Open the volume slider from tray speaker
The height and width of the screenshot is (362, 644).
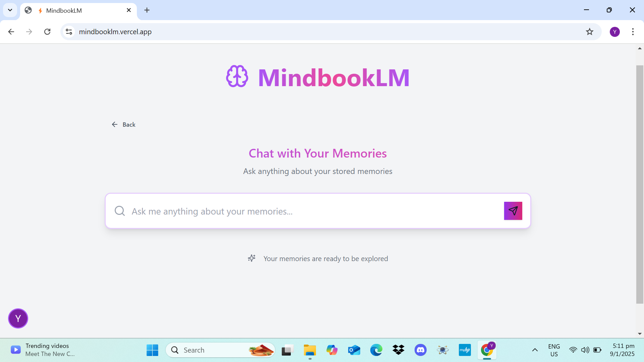[x=585, y=350]
